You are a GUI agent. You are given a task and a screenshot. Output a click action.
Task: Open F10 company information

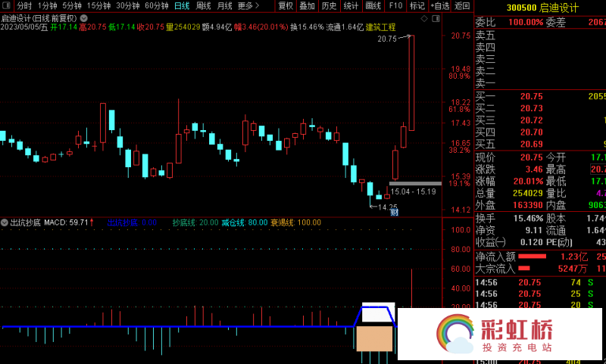click(395, 6)
